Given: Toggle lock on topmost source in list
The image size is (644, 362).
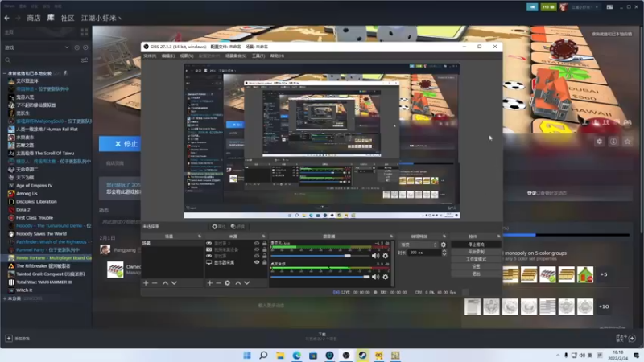Looking at the screenshot, I should click(265, 244).
